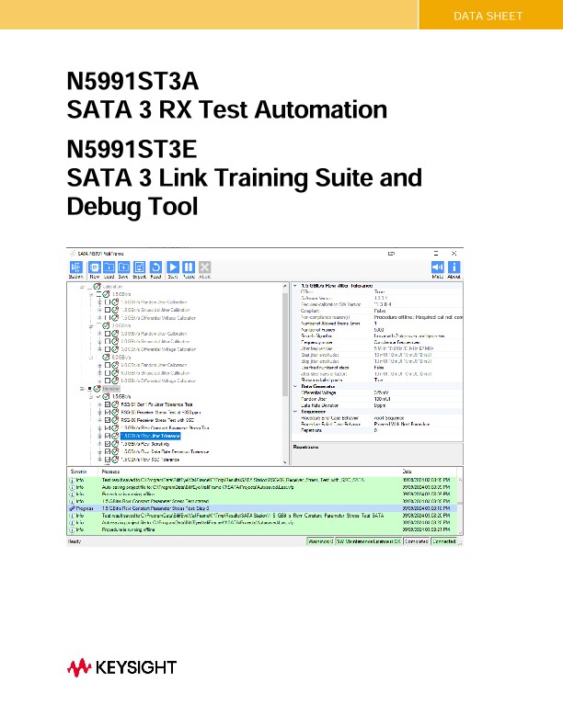Collapse 1.5 GBit/s Rcvr Jitter Tolerance property header
The width and height of the screenshot is (563, 728).
pos(295,286)
